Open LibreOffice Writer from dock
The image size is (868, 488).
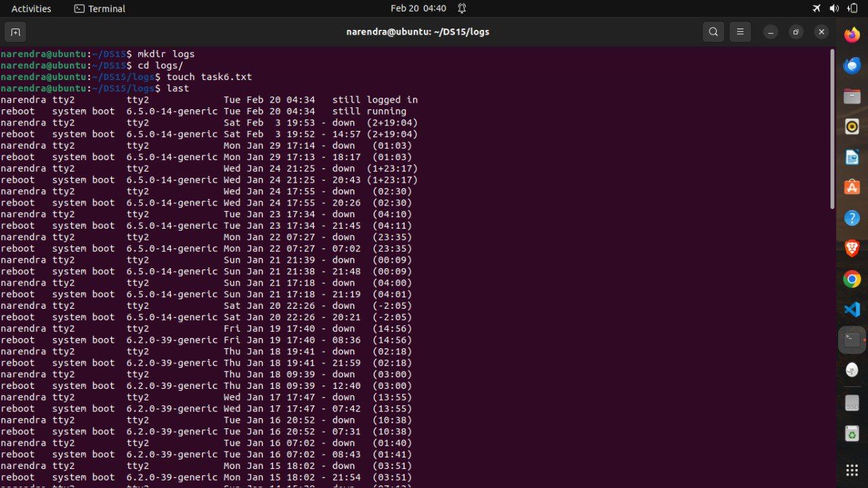pos(852,157)
